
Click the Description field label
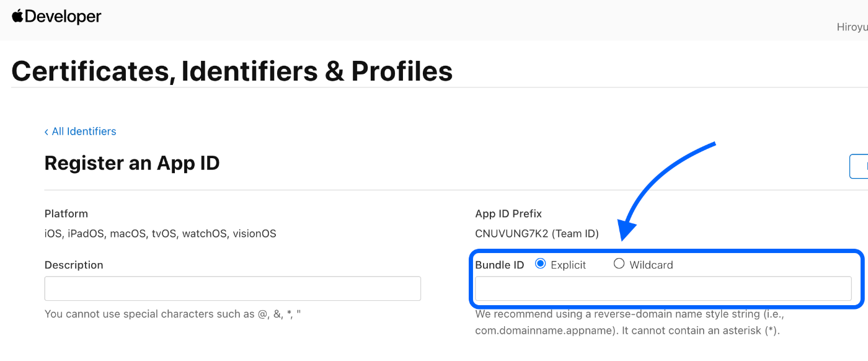point(74,265)
